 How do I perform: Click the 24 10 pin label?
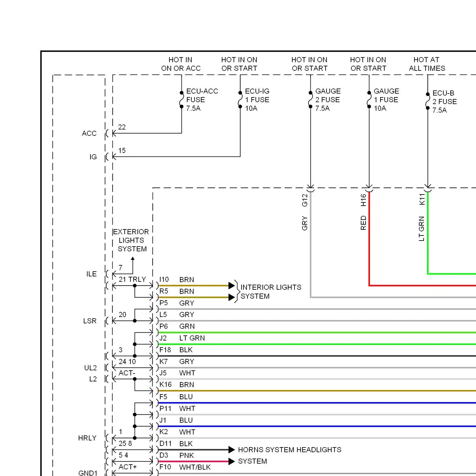[127, 361]
